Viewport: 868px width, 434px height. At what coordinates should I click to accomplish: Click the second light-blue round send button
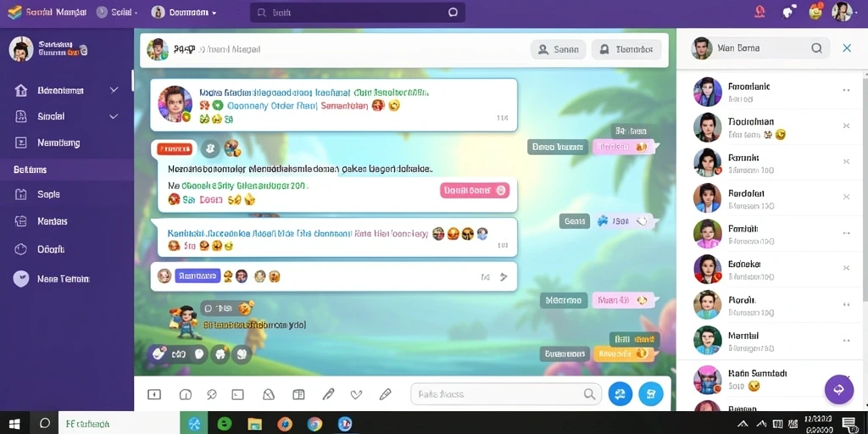650,393
